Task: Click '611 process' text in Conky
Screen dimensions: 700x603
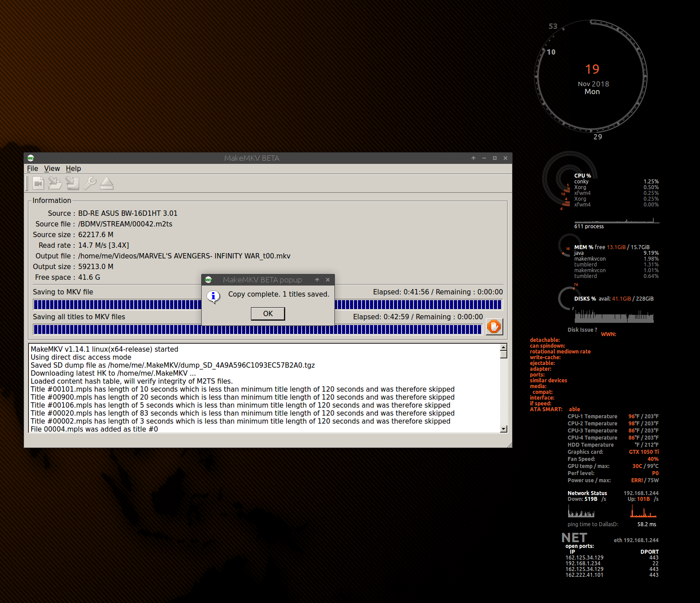Action: click(x=589, y=226)
